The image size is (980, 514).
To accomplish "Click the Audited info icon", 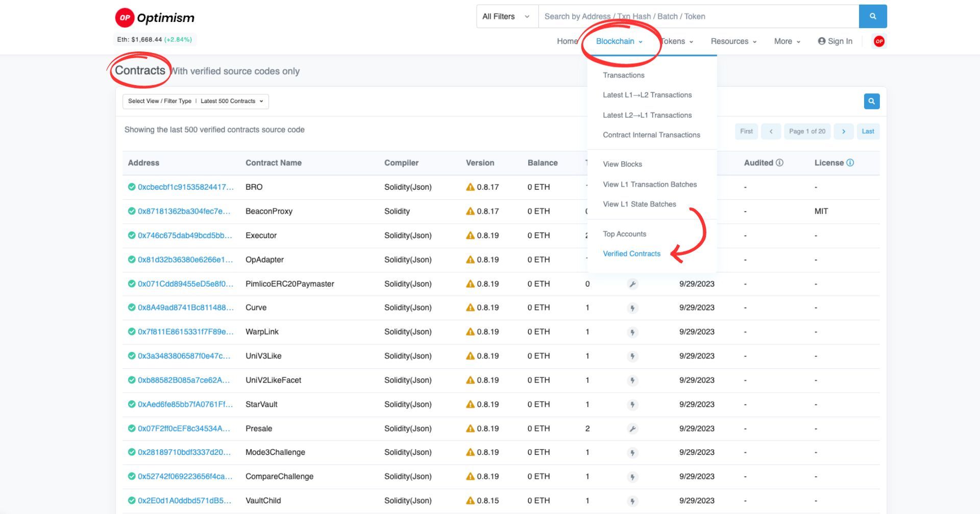I will pyautogui.click(x=779, y=163).
